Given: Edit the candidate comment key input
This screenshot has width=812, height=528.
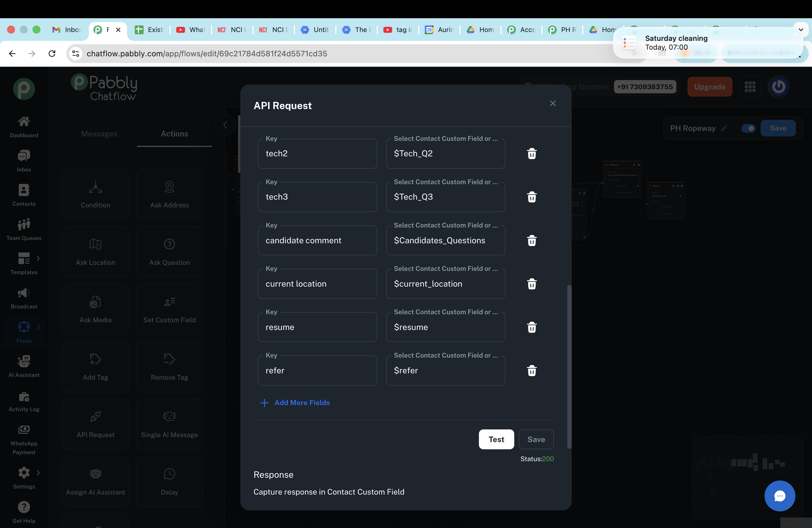Looking at the screenshot, I should click(x=317, y=241).
